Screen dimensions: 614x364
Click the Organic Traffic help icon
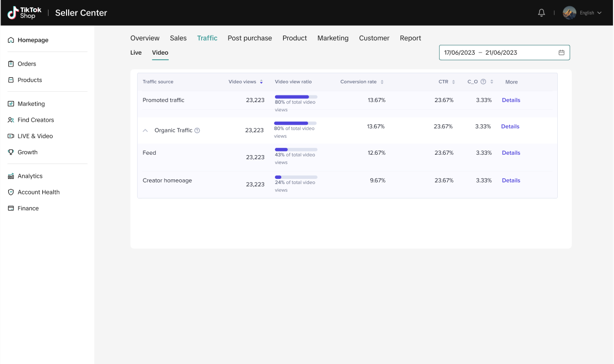[197, 130]
